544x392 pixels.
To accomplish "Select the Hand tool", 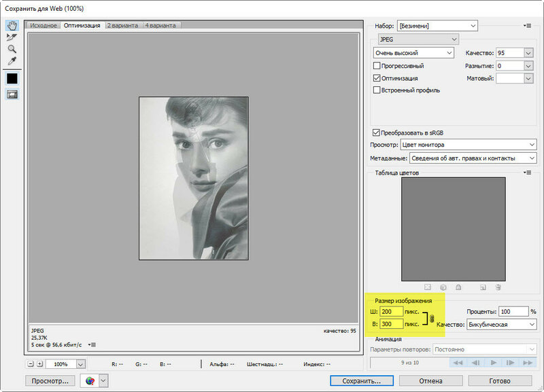I will (x=12, y=25).
